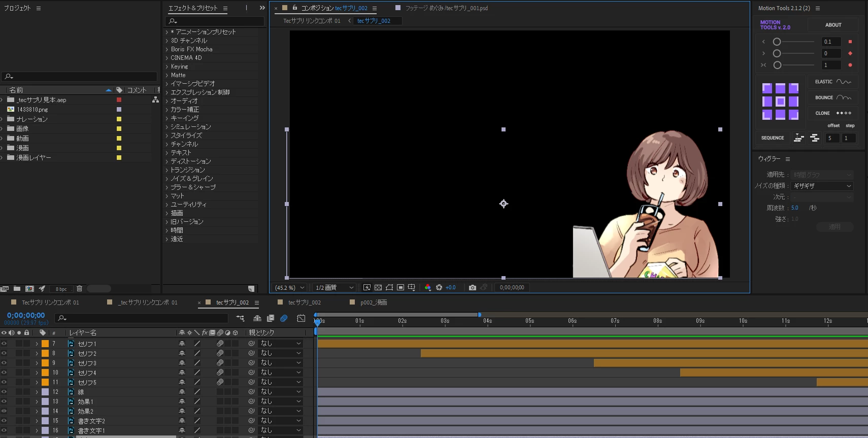Toggle mask and shape path visibility icon

coord(389,287)
